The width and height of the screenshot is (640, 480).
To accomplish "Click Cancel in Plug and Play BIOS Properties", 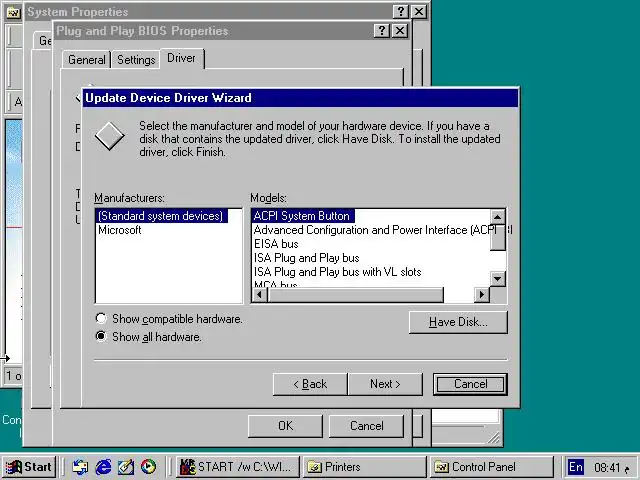I will click(x=367, y=426).
